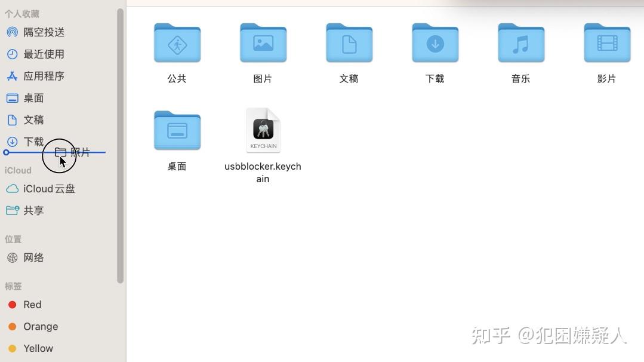Screen dimensions: 644x362
Task: Go to 文稿 in the sidebar
Action: (x=33, y=120)
